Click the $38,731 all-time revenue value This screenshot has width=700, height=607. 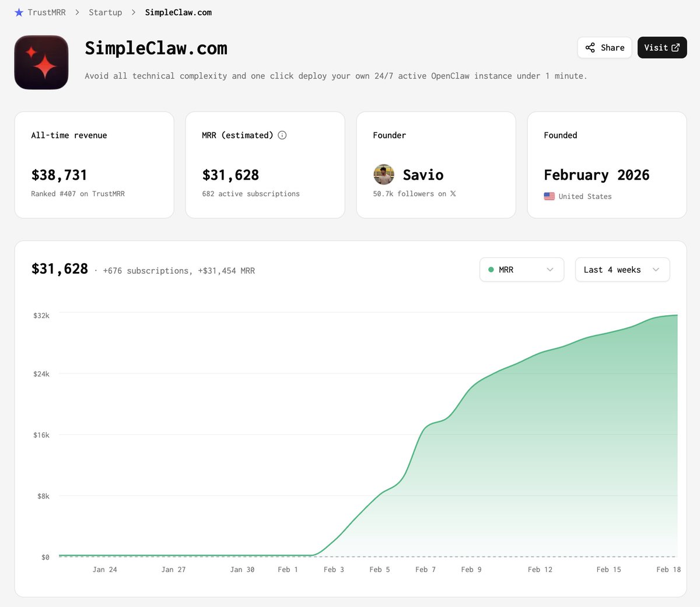(59, 175)
